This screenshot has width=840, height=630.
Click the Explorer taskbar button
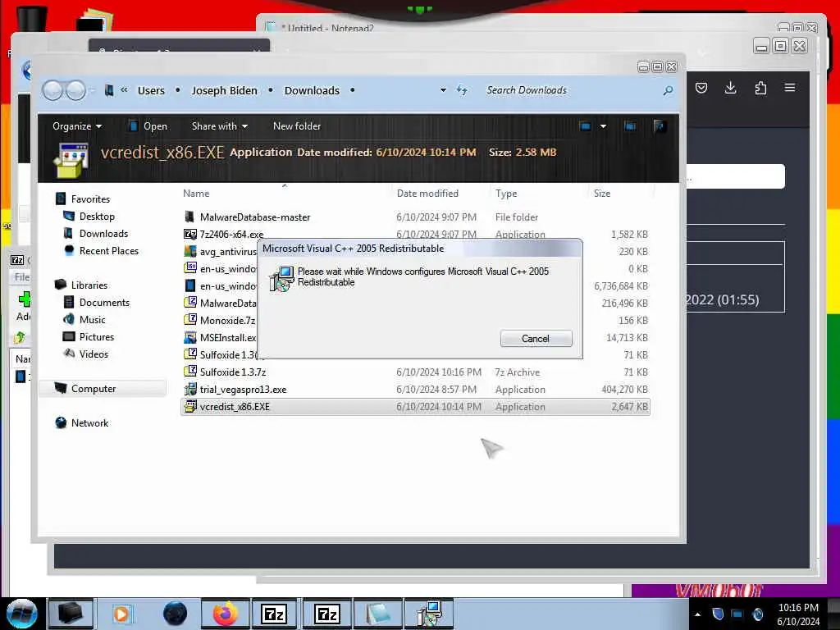click(71, 614)
